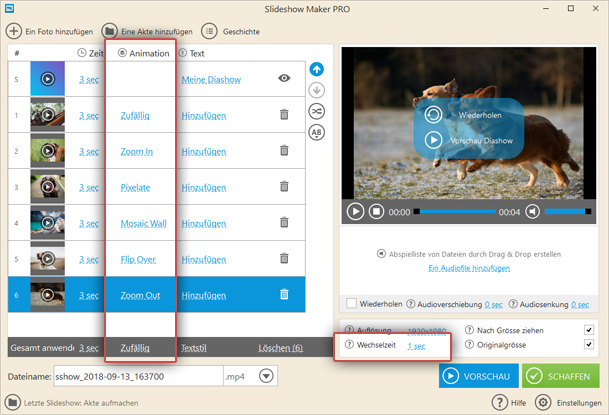Open Letzte Slideshow folder icon
609x415 pixels.
(x=13, y=403)
